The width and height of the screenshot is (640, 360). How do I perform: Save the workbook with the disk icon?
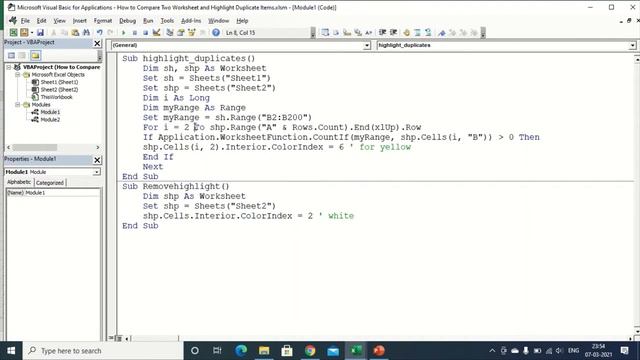click(x=40, y=33)
